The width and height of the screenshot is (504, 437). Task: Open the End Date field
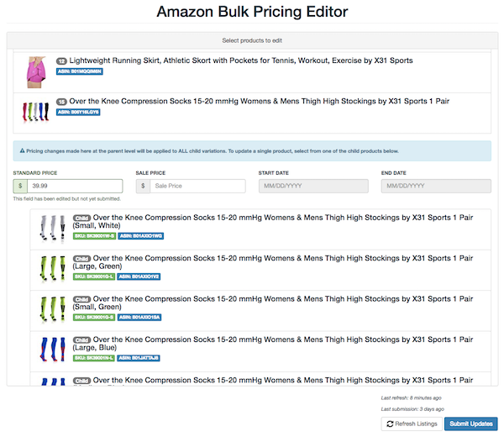coord(436,186)
